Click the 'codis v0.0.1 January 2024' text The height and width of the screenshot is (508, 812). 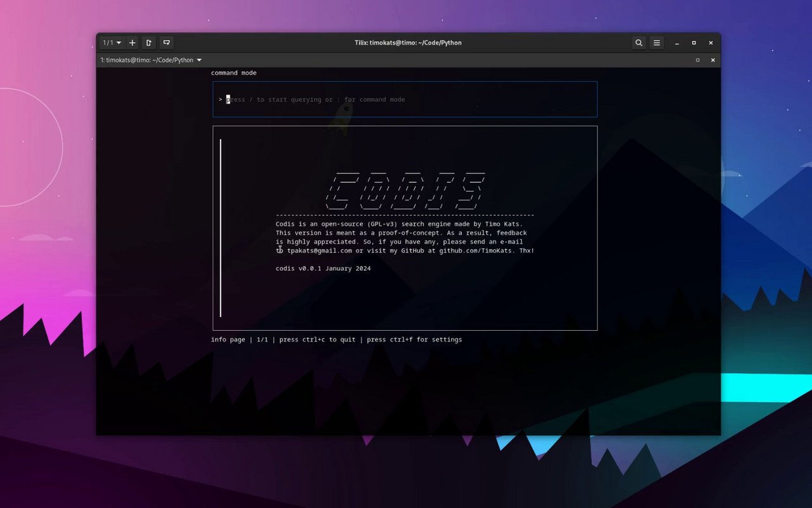[324, 269]
